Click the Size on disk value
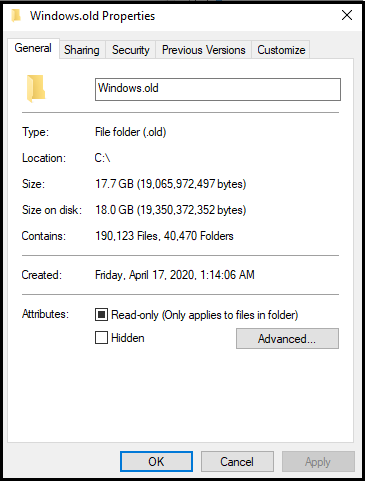 [171, 210]
